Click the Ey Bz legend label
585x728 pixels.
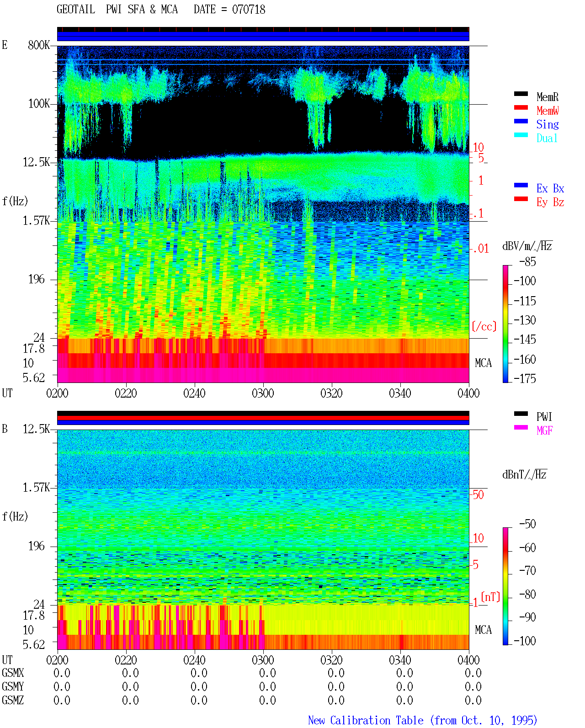click(x=550, y=202)
